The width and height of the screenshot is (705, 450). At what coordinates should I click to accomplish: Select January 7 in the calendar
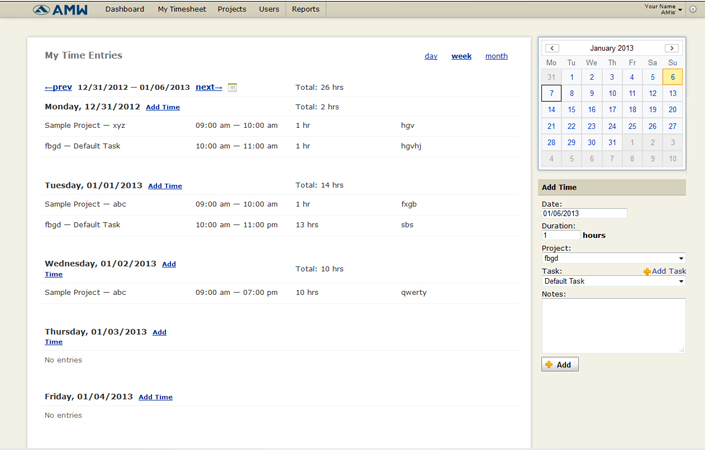(x=551, y=94)
